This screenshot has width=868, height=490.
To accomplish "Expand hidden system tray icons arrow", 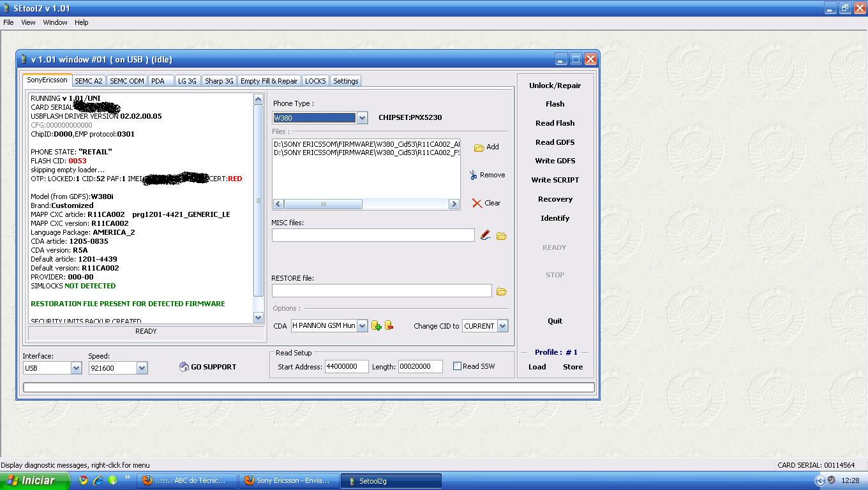I will point(820,480).
